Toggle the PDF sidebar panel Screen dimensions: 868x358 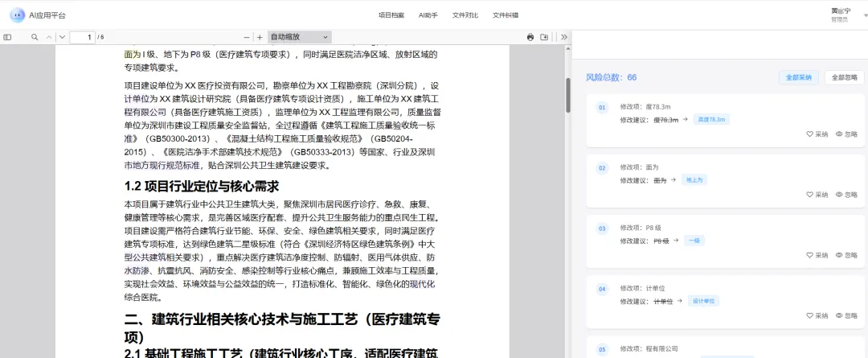point(7,37)
